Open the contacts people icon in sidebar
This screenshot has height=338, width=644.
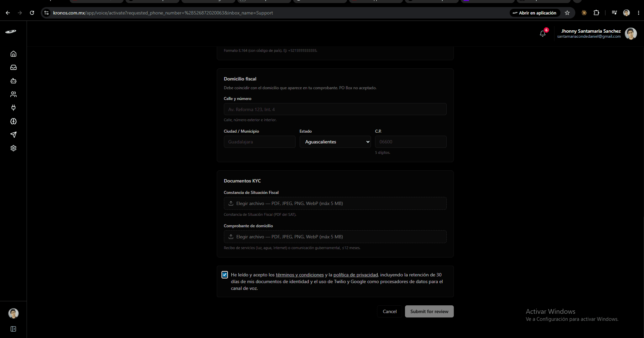[13, 94]
